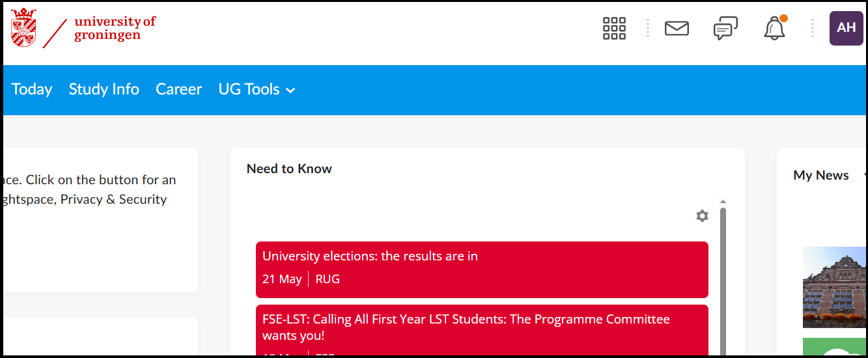Image resolution: width=868 pixels, height=358 pixels.
Task: Open the chat messages speech bubble icon
Action: coord(725,29)
